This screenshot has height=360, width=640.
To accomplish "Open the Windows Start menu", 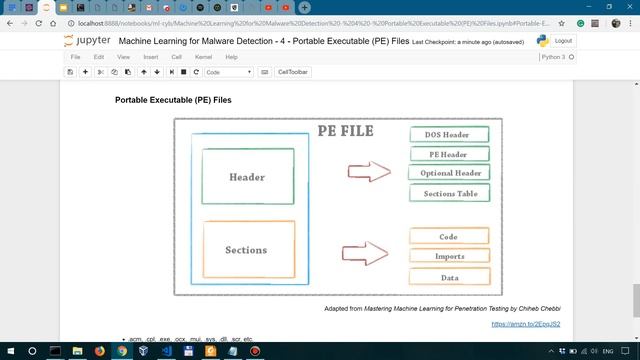I will 11,351.
